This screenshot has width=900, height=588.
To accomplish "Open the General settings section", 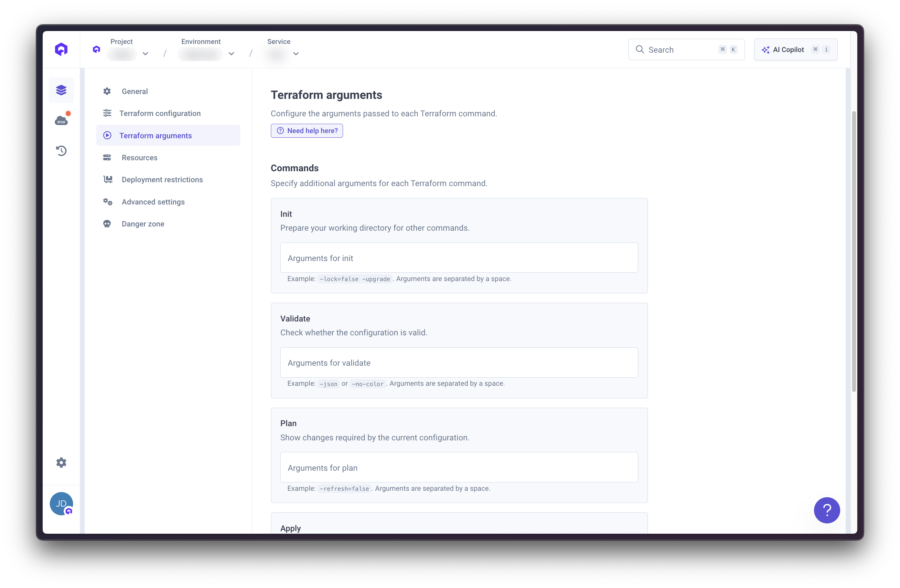I will coord(135,91).
